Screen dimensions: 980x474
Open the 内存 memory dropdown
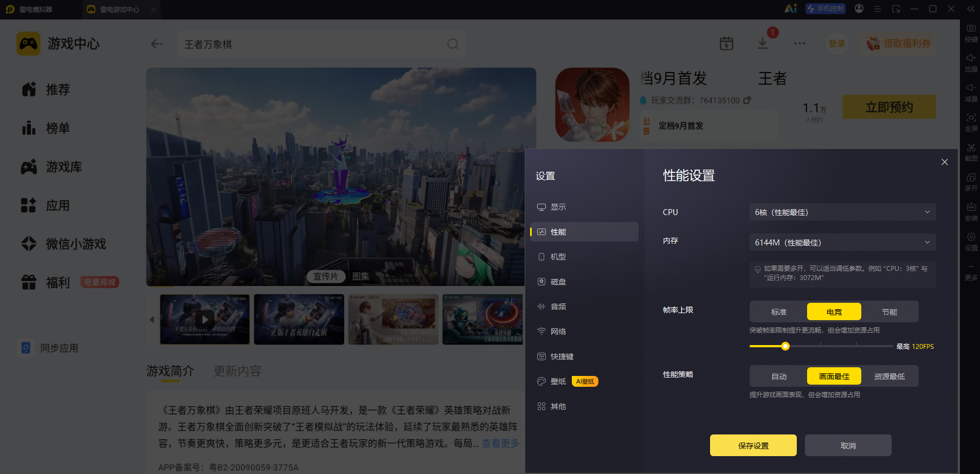coord(843,242)
